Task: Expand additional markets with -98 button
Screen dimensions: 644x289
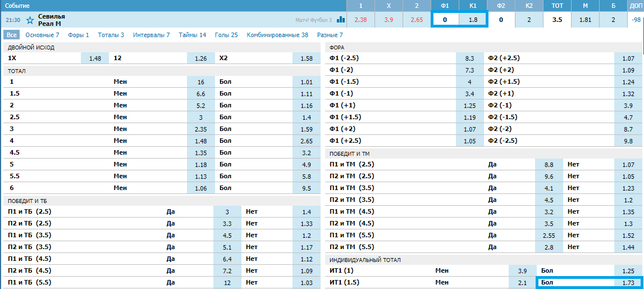Action: click(x=636, y=20)
